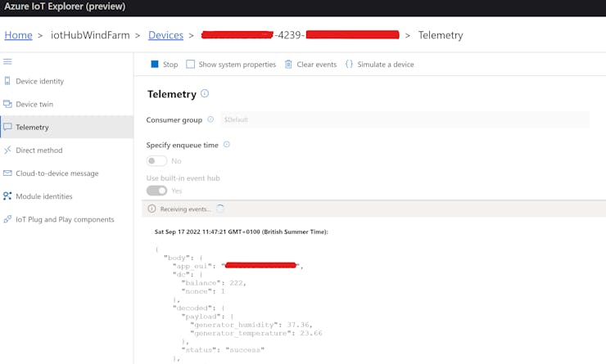Screen dimensions: 606x364
Task: Toggle the Specify enqueue time switch
Action: (x=156, y=160)
